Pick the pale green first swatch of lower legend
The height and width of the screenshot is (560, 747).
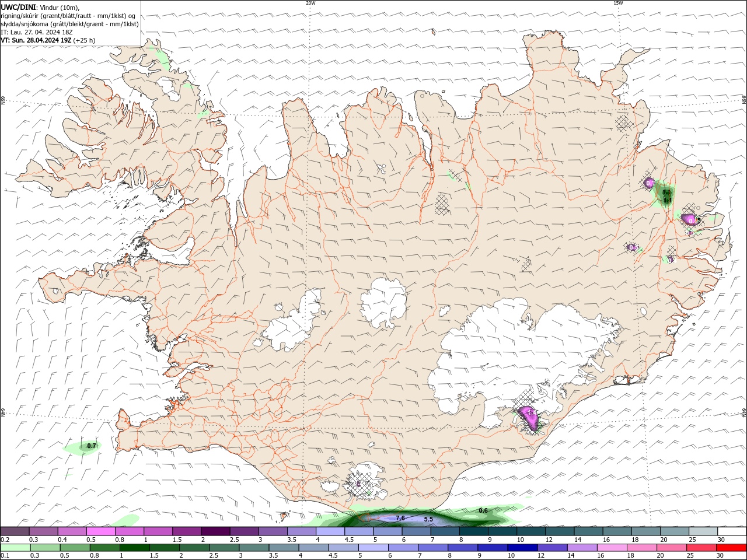click(x=15, y=547)
